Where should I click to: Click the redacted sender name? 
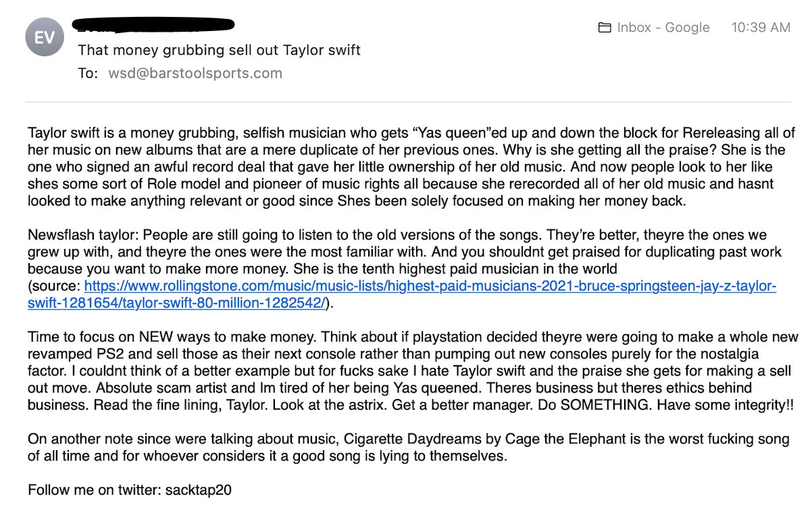pos(156,26)
